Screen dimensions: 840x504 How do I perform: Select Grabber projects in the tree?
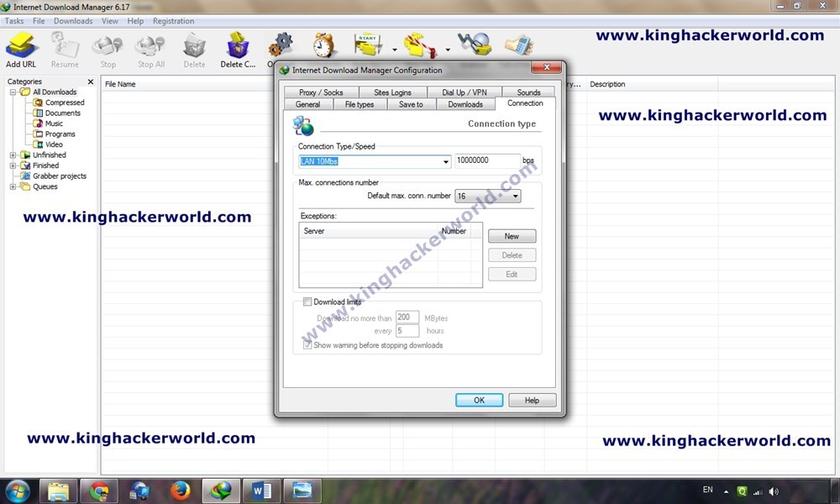click(x=59, y=176)
